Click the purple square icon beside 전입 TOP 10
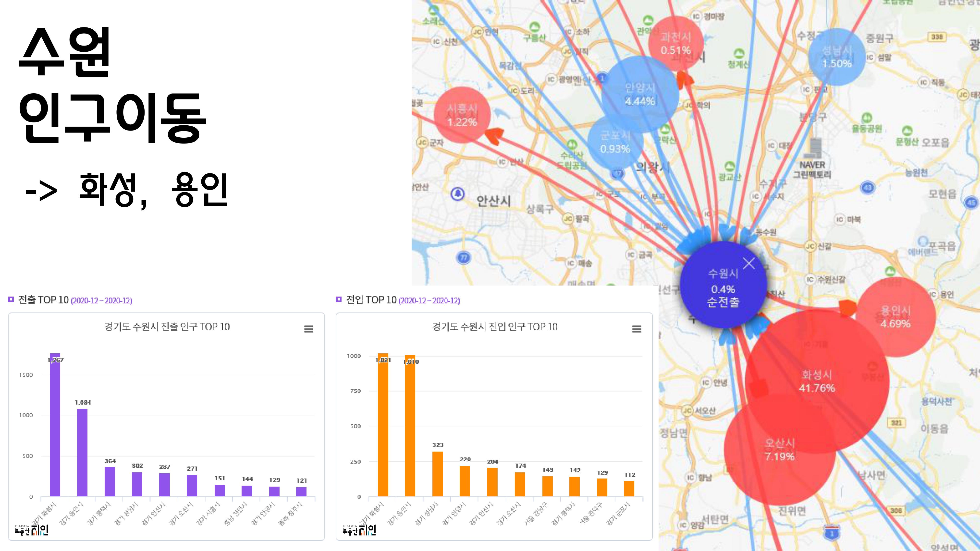 339,300
